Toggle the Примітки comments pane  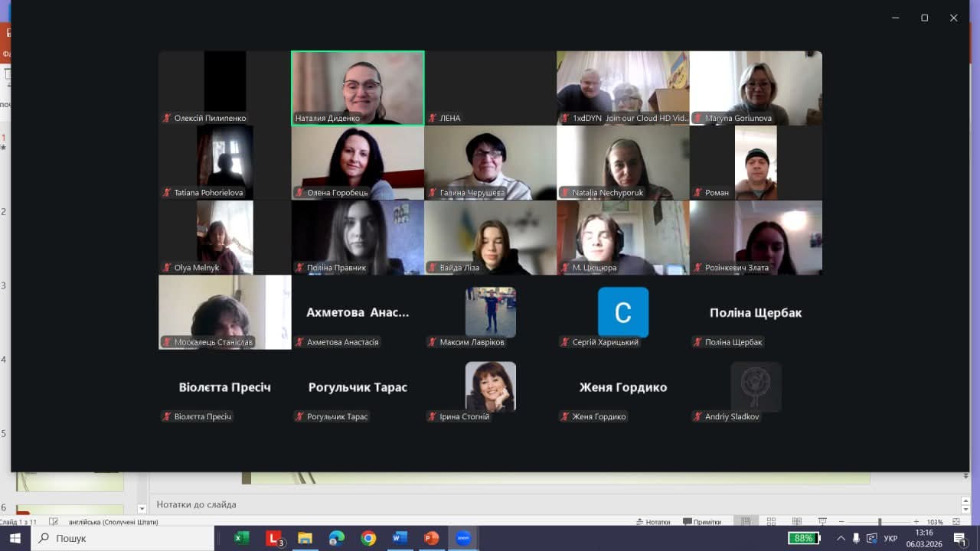[x=701, y=522]
